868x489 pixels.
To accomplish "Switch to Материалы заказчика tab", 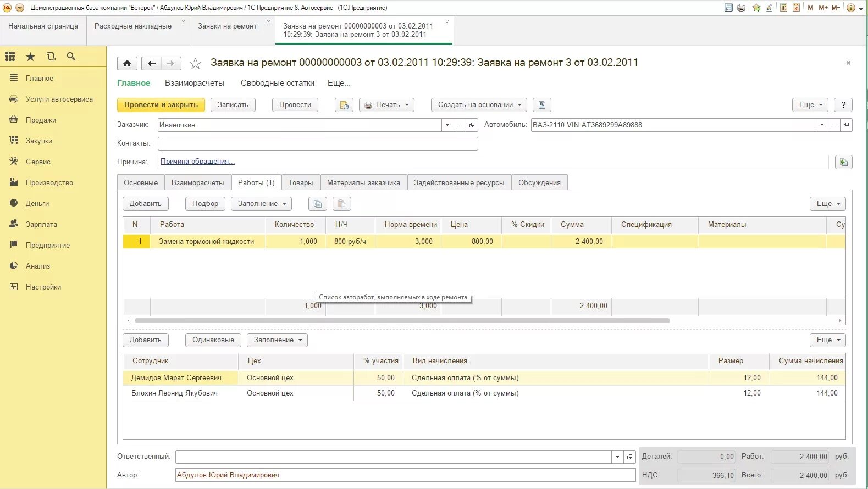I will pos(363,183).
